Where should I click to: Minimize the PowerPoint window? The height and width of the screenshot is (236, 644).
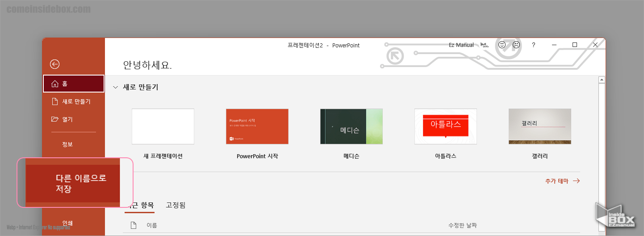tap(554, 45)
